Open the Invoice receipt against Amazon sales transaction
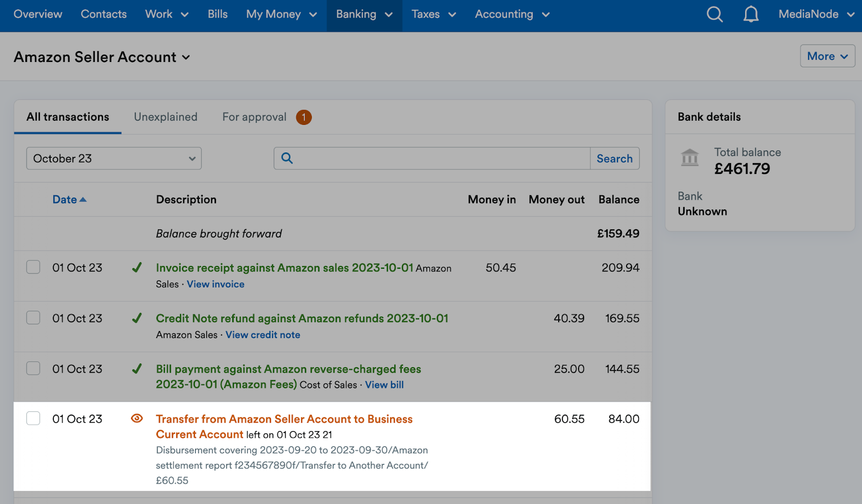The width and height of the screenshot is (862, 504). 284,268
